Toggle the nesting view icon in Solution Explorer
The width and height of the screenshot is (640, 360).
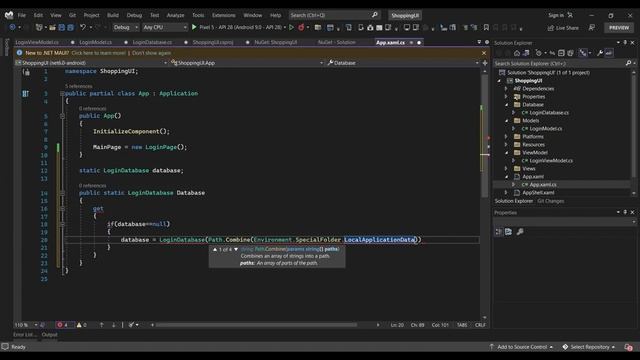[x=583, y=53]
